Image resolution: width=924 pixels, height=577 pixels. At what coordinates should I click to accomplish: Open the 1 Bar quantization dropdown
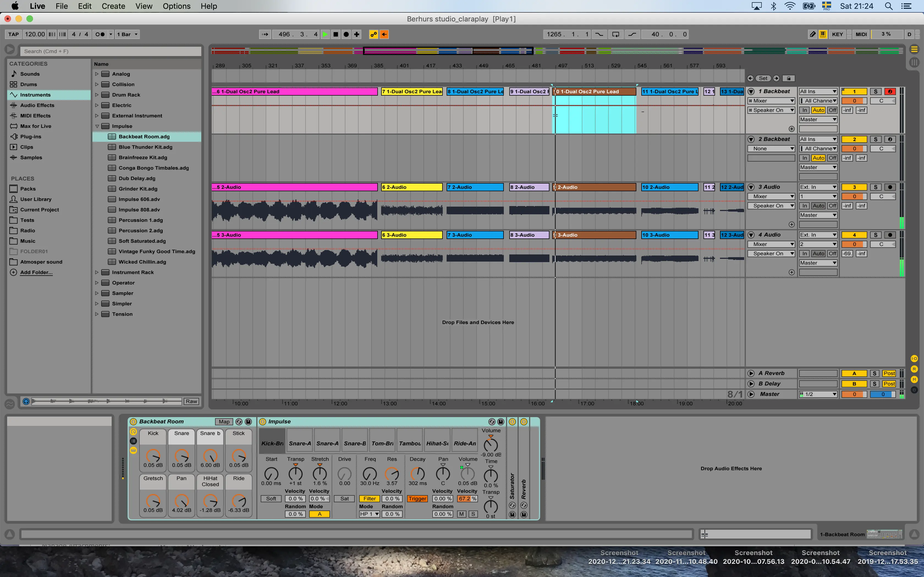tap(127, 34)
